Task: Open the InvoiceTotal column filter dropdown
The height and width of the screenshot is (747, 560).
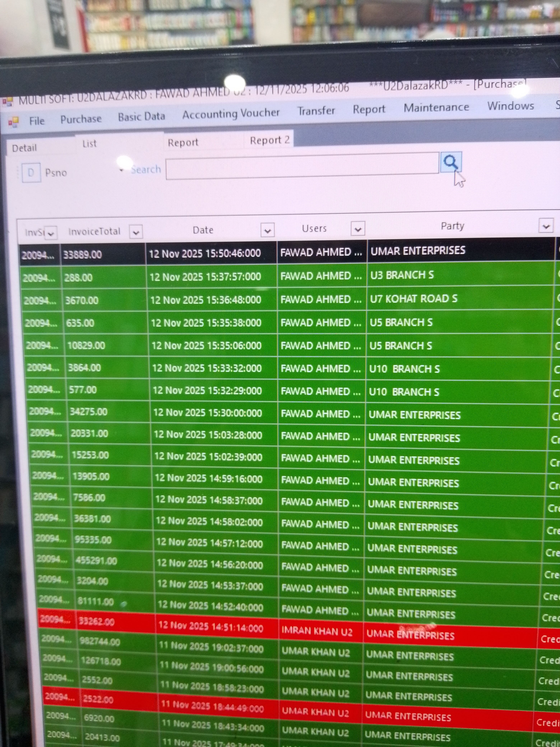Action: pos(136,232)
